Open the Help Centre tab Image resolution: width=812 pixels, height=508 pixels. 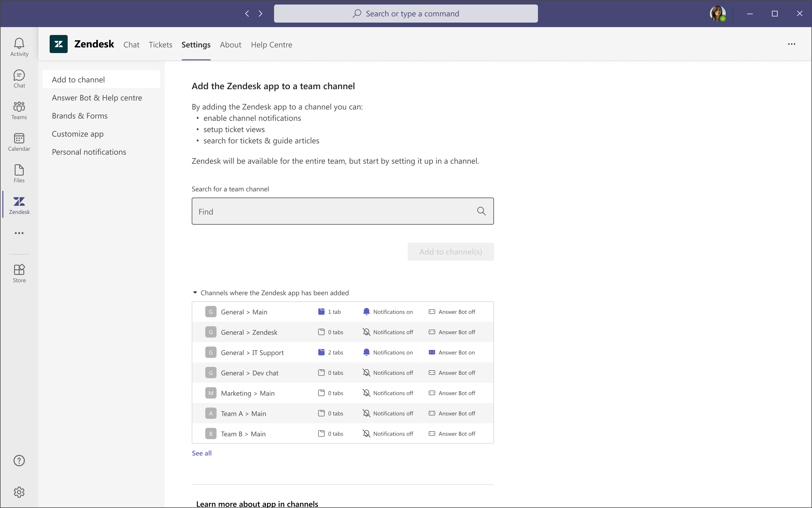tap(272, 44)
